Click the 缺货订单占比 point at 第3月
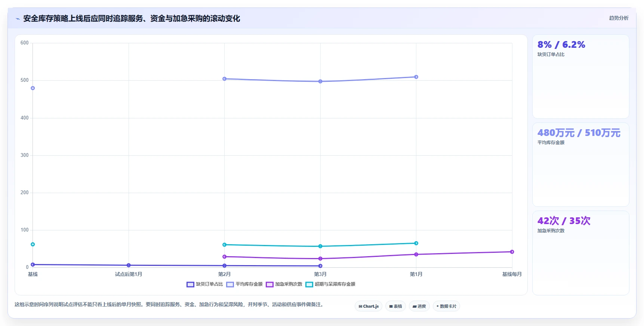This screenshot has height=326, width=644. (x=320, y=266)
